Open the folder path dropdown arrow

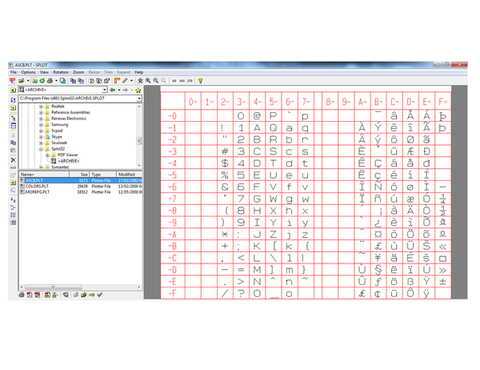click(139, 98)
